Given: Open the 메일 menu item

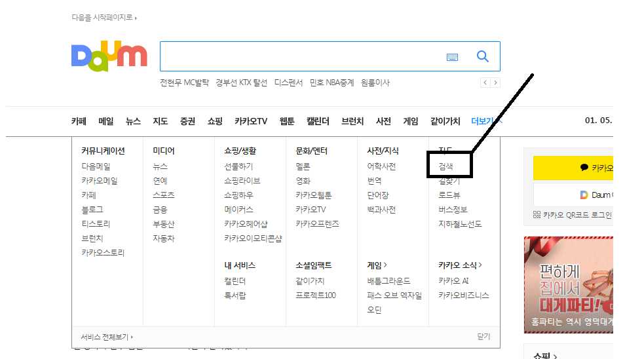Looking at the screenshot, I should 106,121.
